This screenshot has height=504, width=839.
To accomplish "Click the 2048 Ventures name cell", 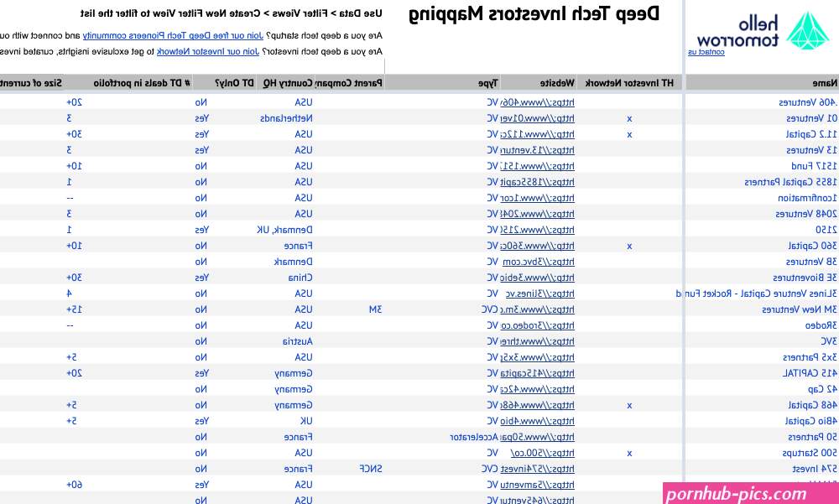I will (806, 214).
